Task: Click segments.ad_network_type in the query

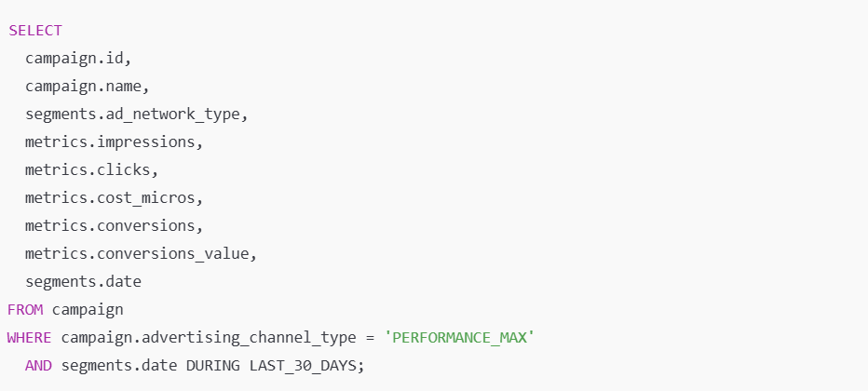Action: [x=135, y=114]
